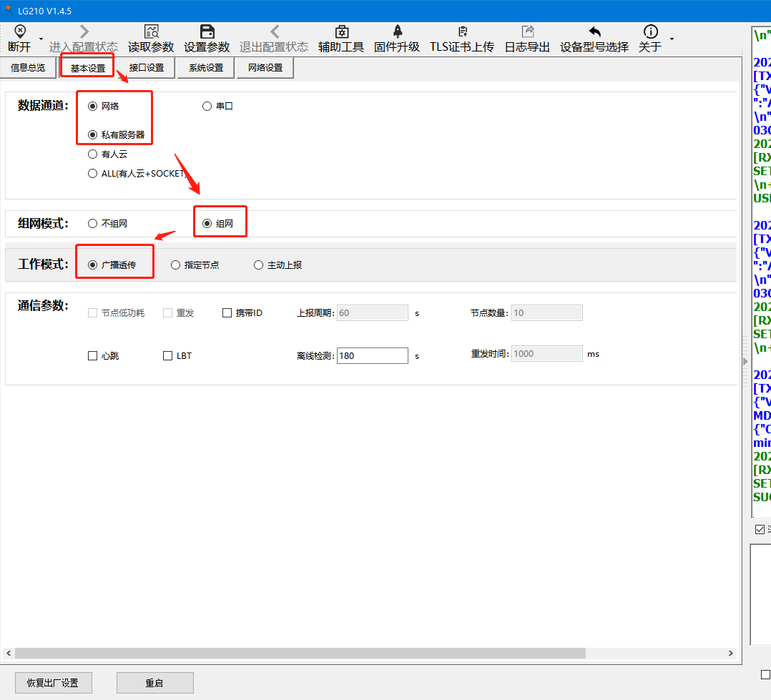Open TLS证书上传 certificate upload

[x=462, y=32]
